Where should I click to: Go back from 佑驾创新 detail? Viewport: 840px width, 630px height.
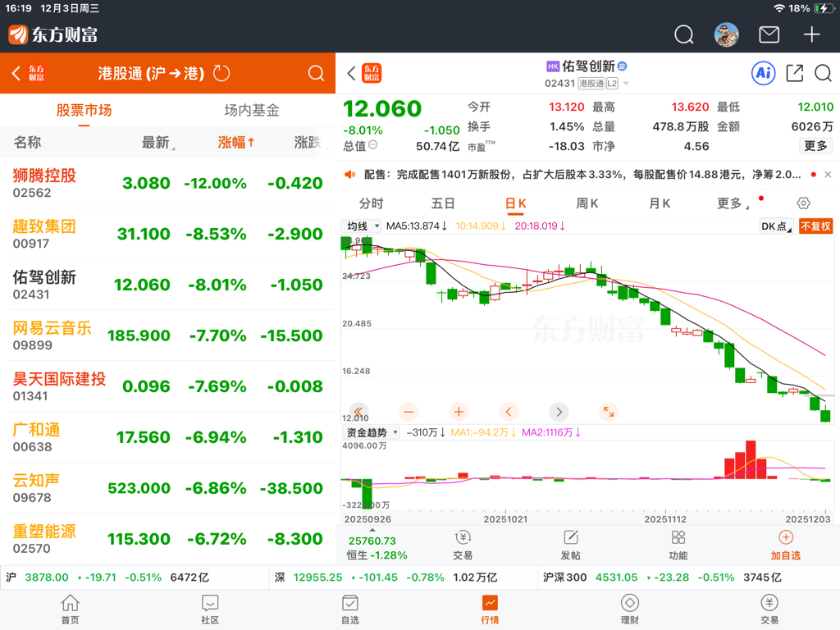click(x=351, y=73)
